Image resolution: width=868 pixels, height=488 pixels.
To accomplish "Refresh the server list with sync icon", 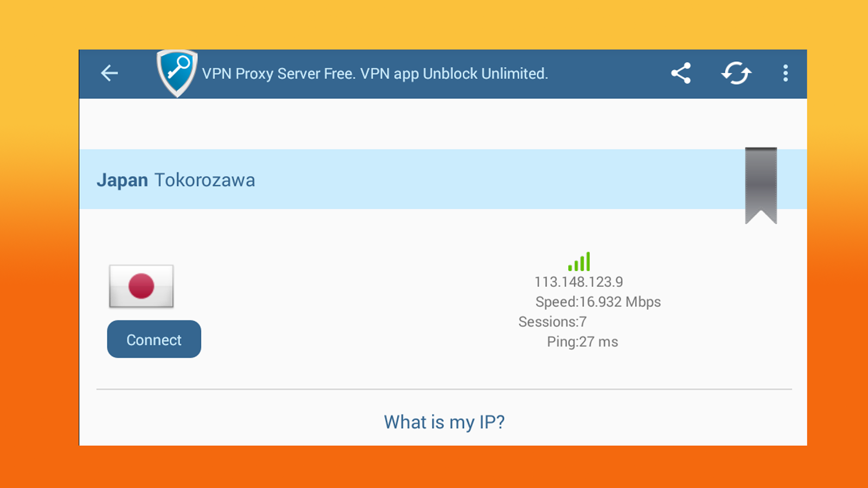I will point(736,73).
